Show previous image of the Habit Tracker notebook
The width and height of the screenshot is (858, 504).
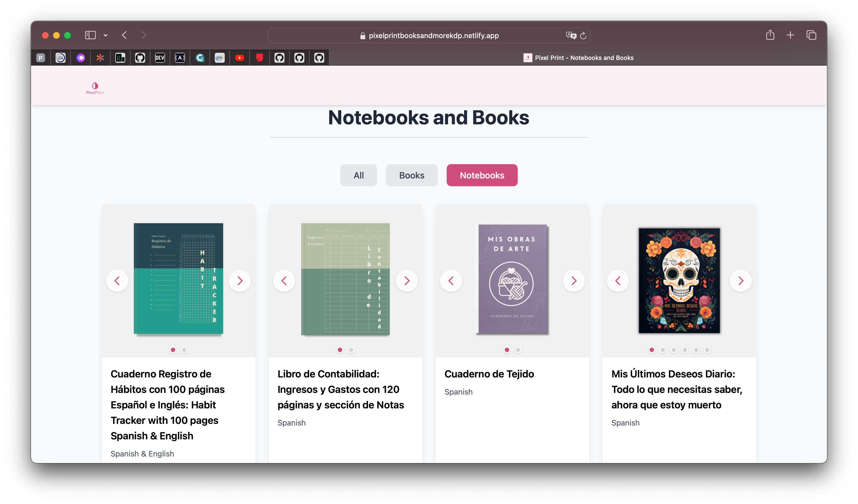[117, 281]
